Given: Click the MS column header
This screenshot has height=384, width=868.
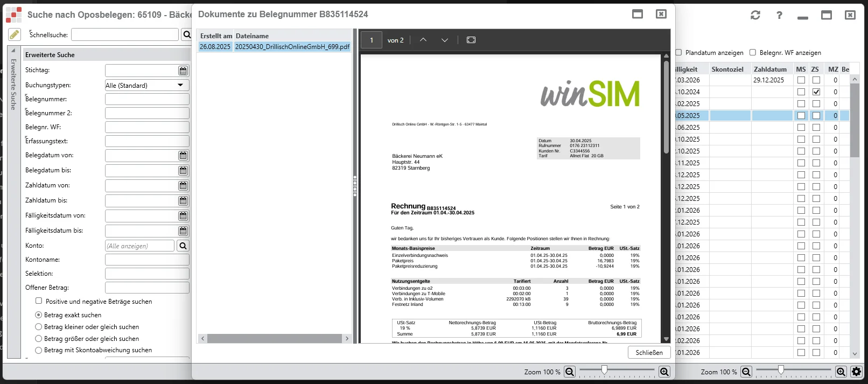Looking at the screenshot, I should click(801, 69).
